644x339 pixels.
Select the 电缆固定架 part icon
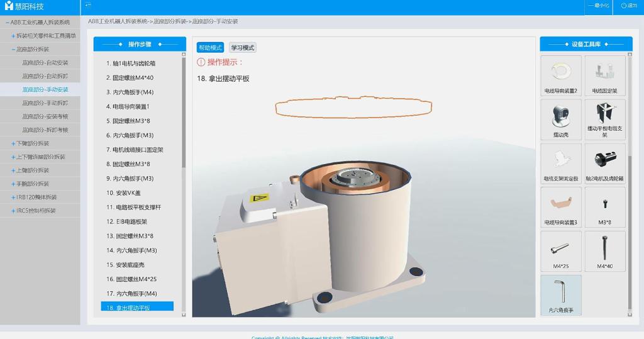coord(605,71)
